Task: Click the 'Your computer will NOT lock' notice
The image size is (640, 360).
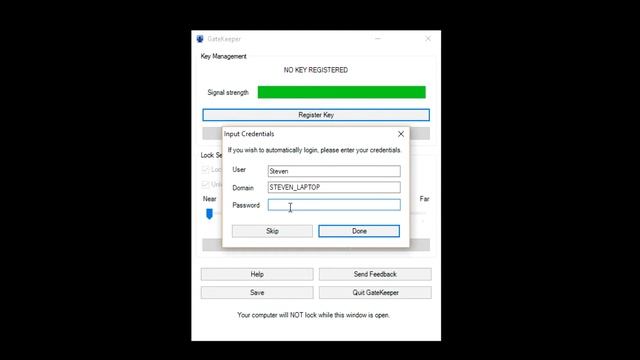Action: tap(313, 315)
